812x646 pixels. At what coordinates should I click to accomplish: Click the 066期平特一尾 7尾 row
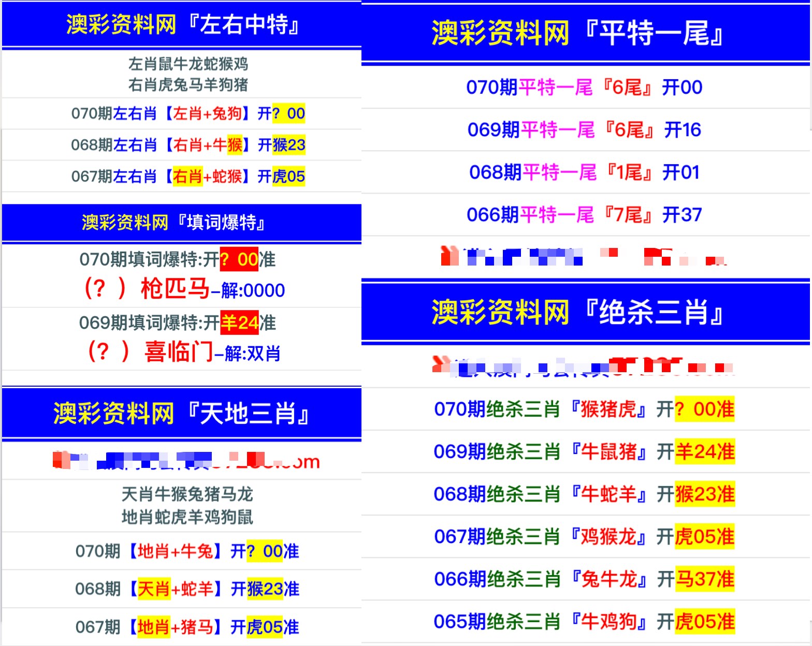[x=584, y=215]
